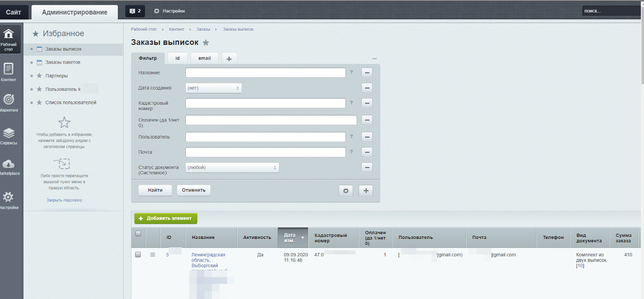Remove Пользователь filter row with minus button
The height and width of the screenshot is (299, 644).
(367, 137)
